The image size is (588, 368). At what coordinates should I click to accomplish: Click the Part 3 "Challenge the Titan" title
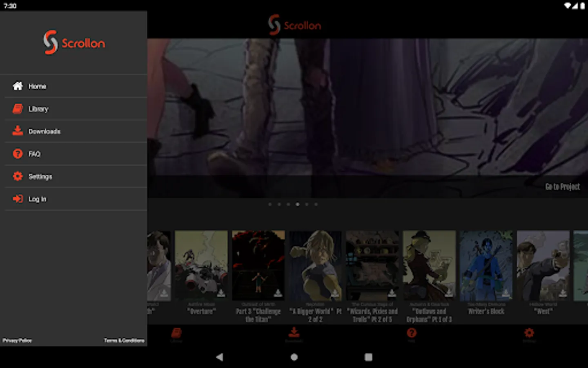tap(258, 315)
